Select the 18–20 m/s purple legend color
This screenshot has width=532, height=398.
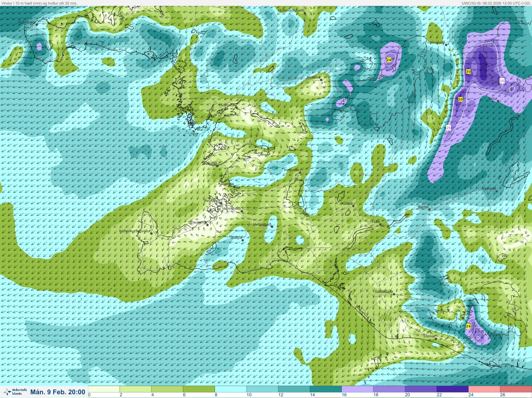pos(389,389)
